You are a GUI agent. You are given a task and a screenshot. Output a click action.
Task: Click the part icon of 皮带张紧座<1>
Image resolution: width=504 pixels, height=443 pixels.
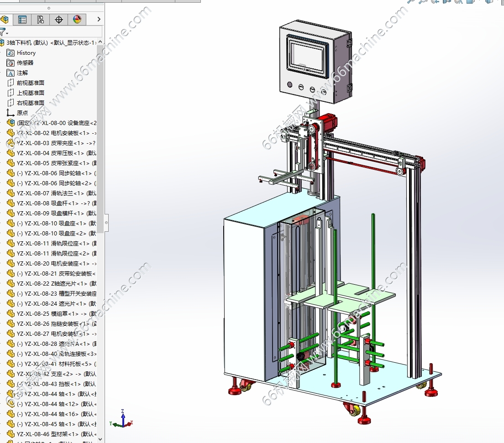click(x=10, y=163)
